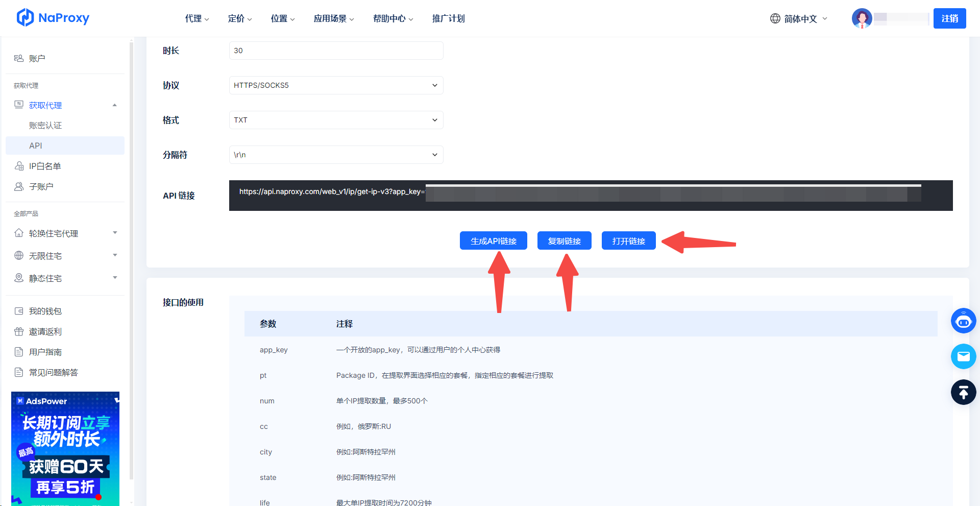Click the 时长 input field
980x506 pixels.
point(336,51)
